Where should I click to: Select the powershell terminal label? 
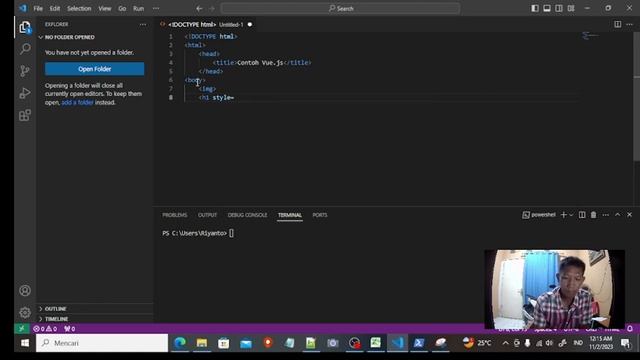click(x=539, y=215)
